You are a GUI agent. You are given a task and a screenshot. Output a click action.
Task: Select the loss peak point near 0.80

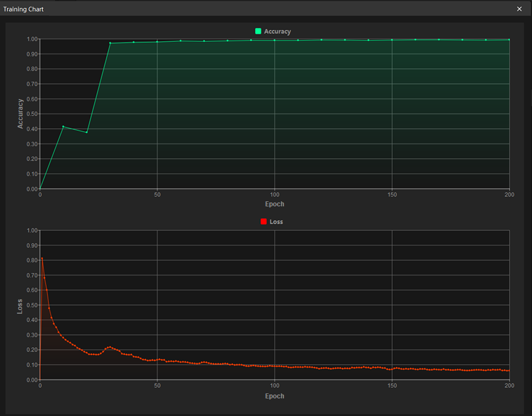(x=42, y=259)
